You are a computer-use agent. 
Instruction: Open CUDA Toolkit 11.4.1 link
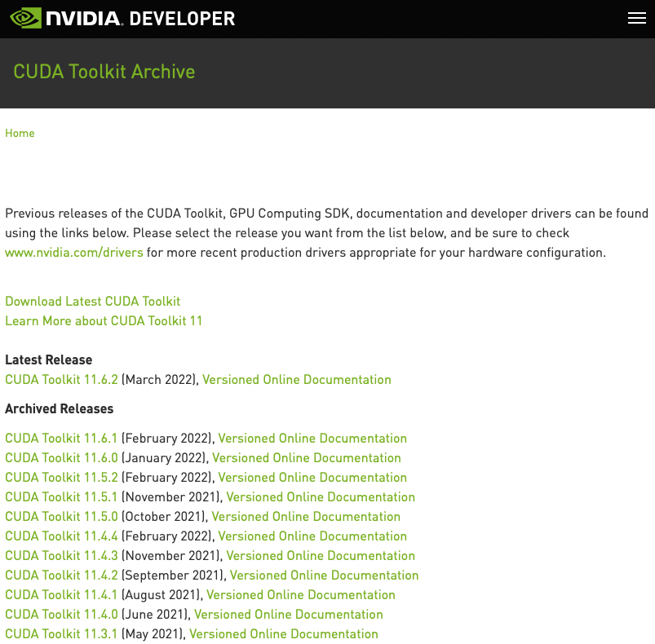[x=61, y=595]
